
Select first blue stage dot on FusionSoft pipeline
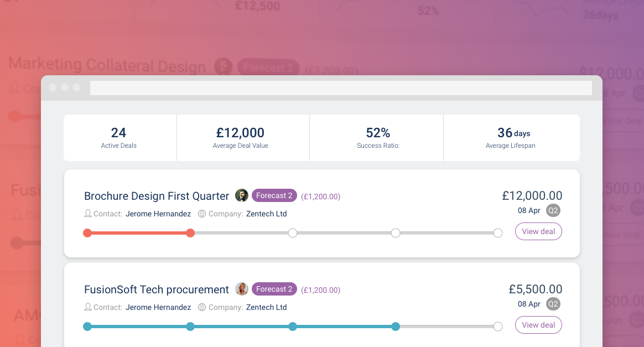(87, 327)
